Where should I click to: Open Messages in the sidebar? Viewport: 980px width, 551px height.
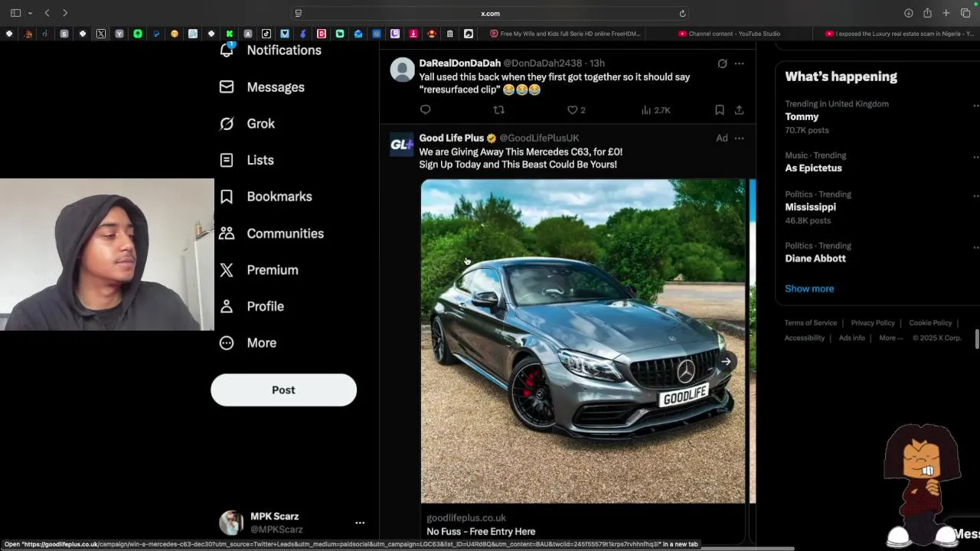click(262, 87)
